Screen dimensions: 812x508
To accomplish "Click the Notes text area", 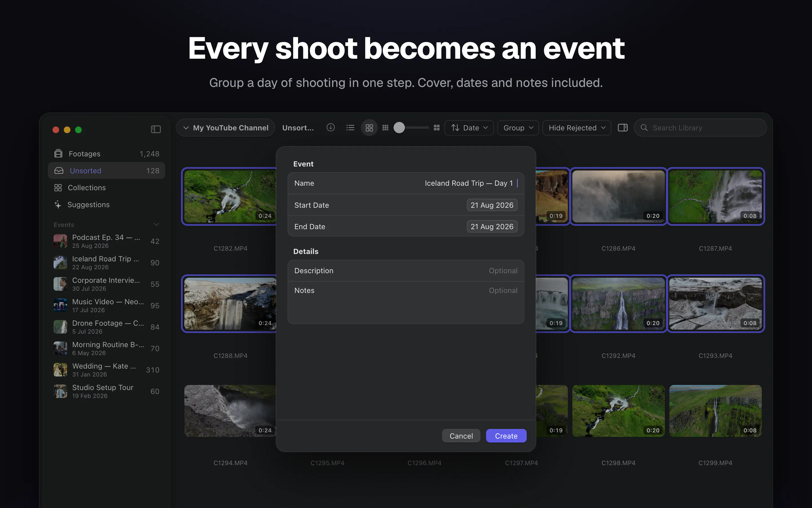I will point(406,302).
